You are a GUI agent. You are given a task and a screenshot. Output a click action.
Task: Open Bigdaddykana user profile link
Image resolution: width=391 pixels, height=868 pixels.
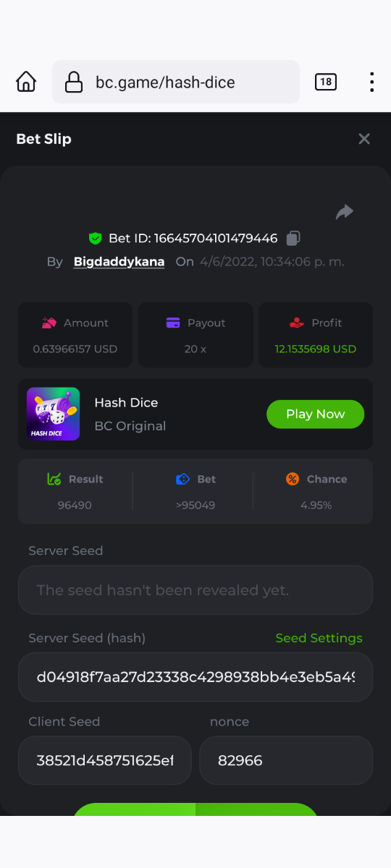click(x=119, y=262)
